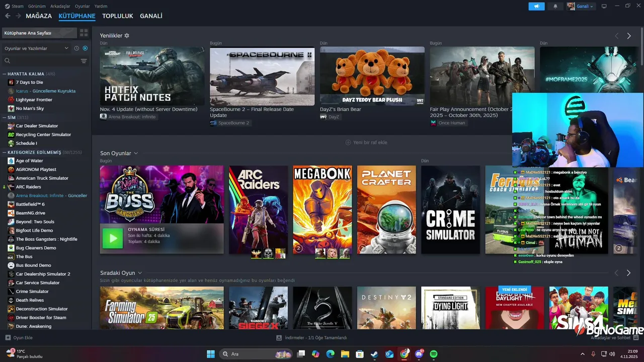Switch to Big Picture mode icon
The width and height of the screenshot is (644, 362).
604,7
